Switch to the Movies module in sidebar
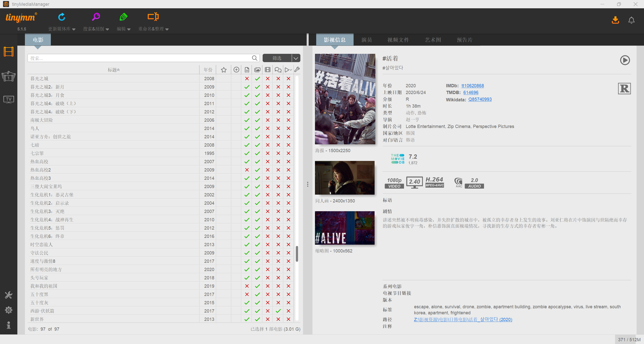The image size is (644, 344). tap(9, 52)
